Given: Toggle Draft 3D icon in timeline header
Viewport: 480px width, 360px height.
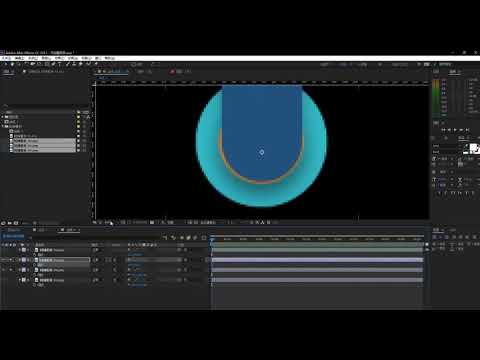Looking at the screenshot, I should tap(173, 238).
